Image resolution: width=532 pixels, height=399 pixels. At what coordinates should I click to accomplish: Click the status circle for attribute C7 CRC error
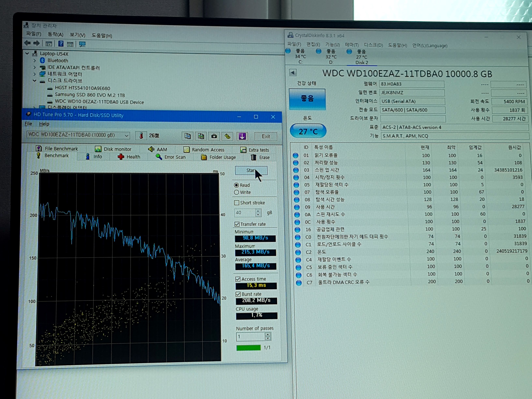[x=299, y=283]
